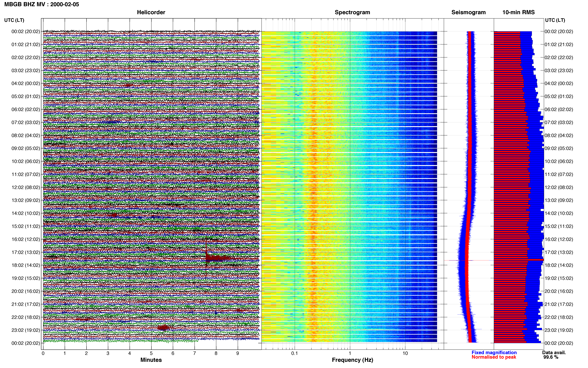
Task: Click right-side time label '06:02 (02:02)'
Action: [x=559, y=109]
